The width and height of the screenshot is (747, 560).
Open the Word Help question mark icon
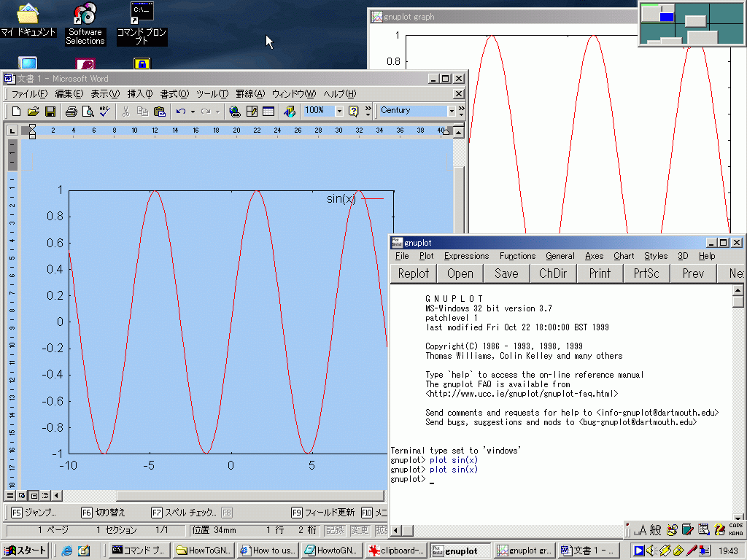click(x=354, y=112)
